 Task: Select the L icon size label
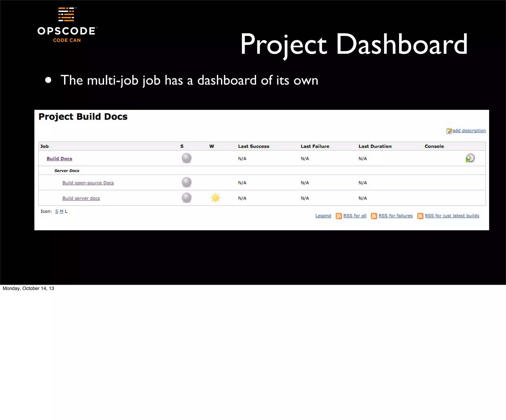coord(66,211)
